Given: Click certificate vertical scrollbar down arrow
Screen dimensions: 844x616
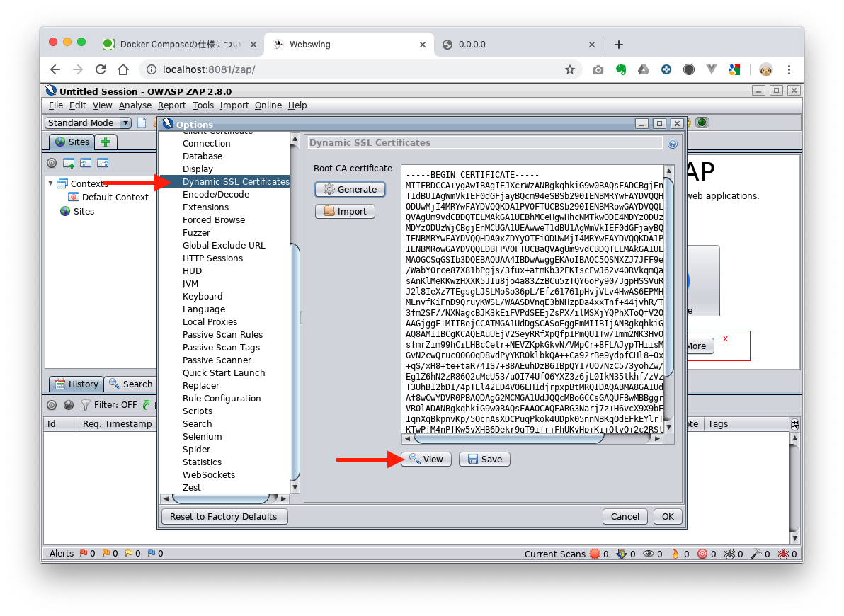Looking at the screenshot, I should 669,428.
